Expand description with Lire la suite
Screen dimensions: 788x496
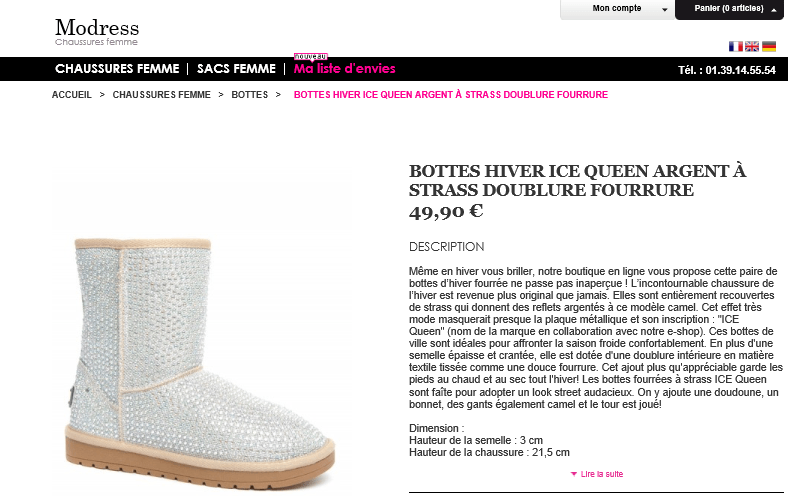click(602, 474)
